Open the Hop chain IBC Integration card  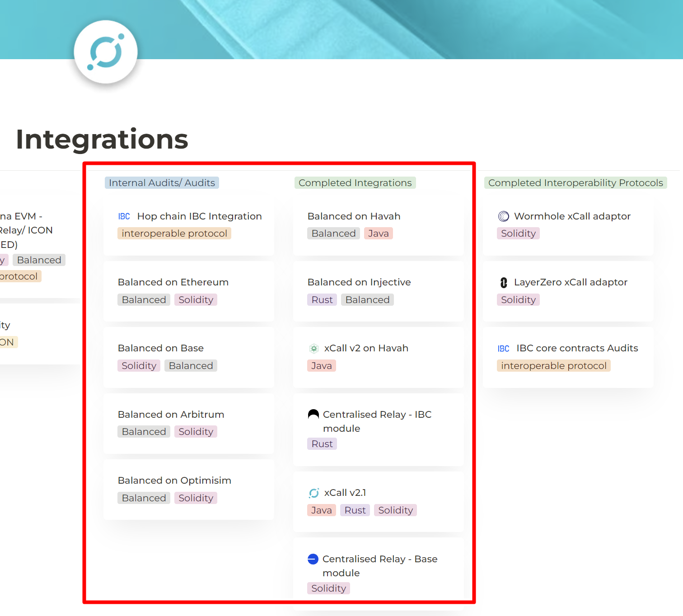coord(189,225)
